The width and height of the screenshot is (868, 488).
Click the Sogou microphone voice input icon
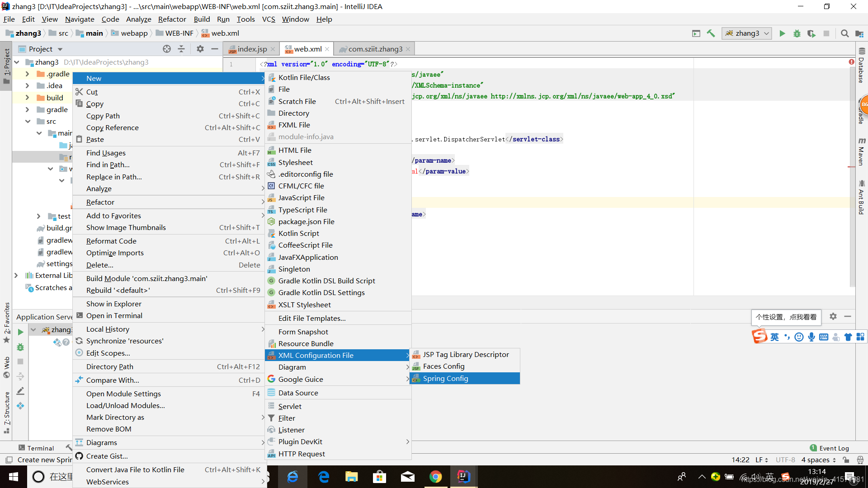point(811,337)
